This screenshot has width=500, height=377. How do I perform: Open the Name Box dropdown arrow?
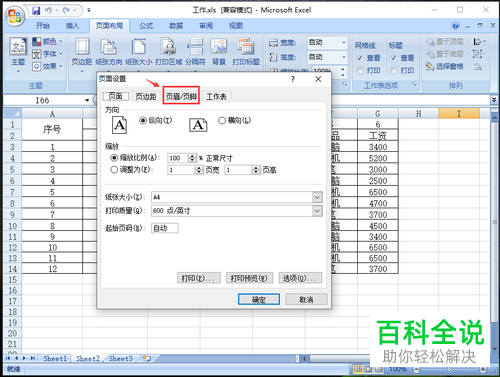point(87,100)
